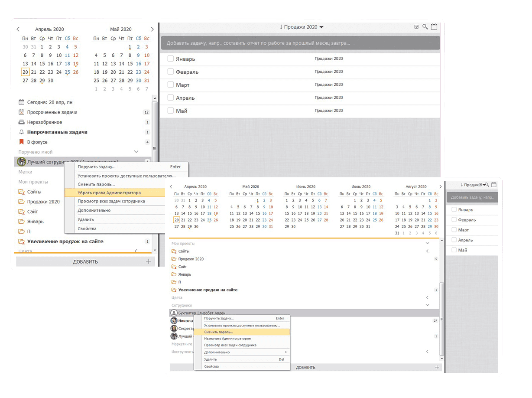This screenshot has height=398, width=532.
Task: Click the Сегодня calendar icon in upper sidebar
Action: click(22, 102)
